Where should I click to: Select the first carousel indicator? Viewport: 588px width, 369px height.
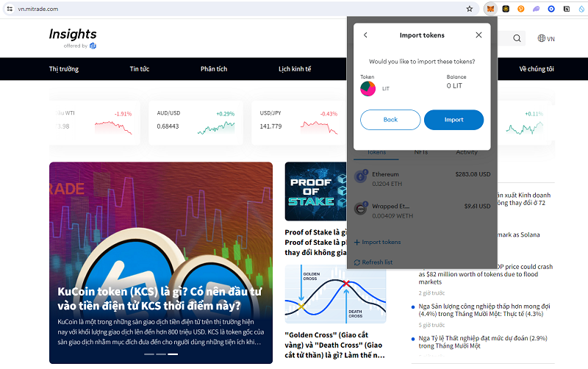pyautogui.click(x=149, y=354)
